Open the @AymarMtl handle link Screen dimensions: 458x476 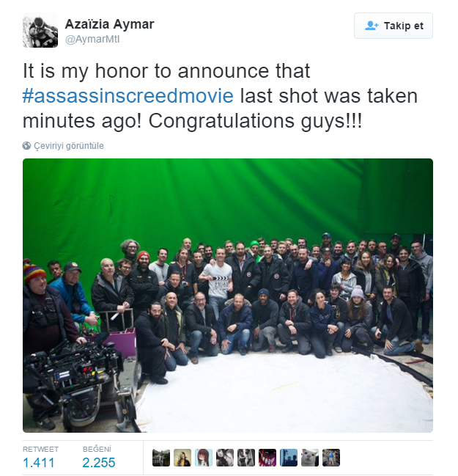(92, 40)
